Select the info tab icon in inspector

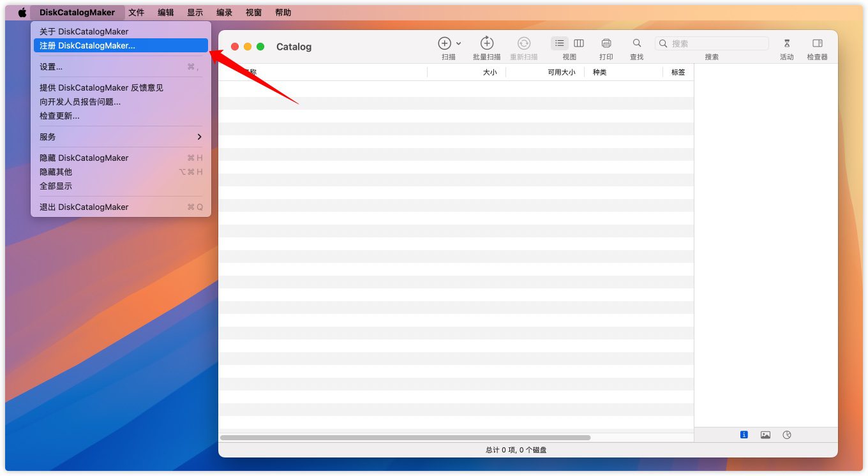pos(744,435)
